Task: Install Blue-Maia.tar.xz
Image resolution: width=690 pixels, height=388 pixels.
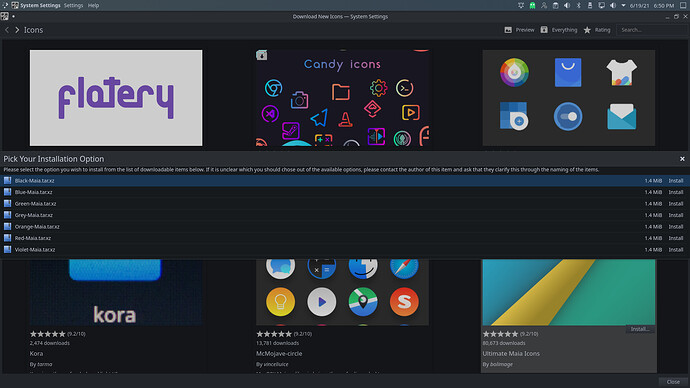Action: pos(675,192)
